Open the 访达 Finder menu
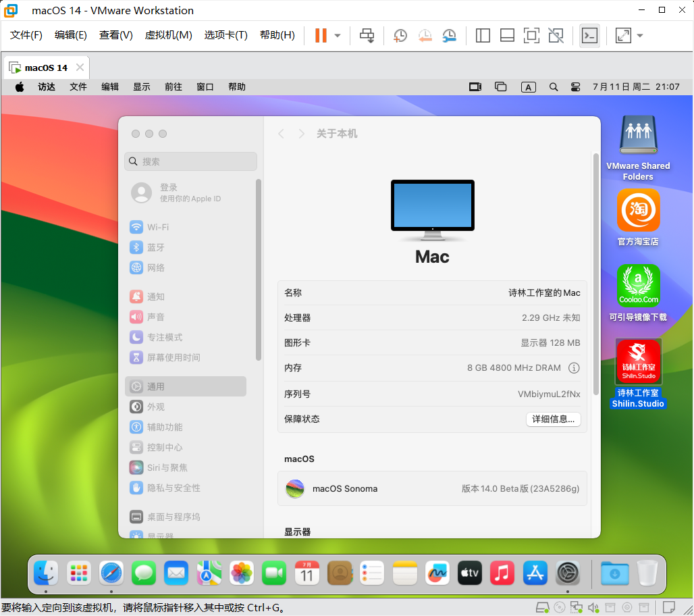Viewport: 694px width, 616px height. pos(47,87)
